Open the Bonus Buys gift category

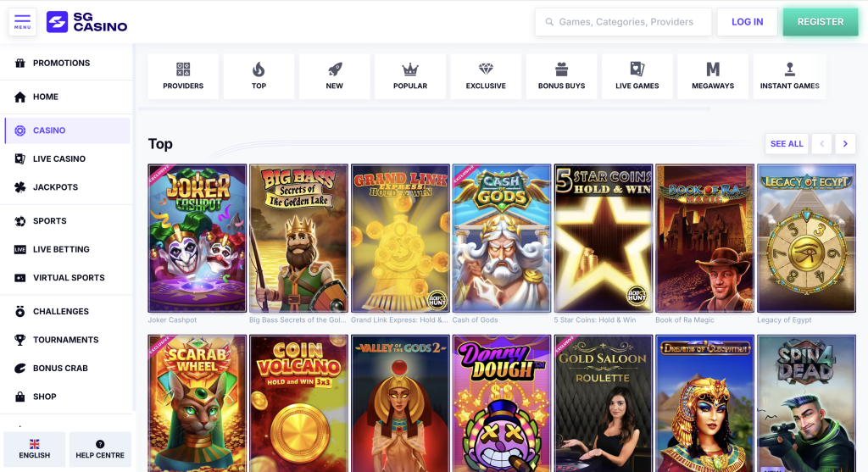[561, 76]
